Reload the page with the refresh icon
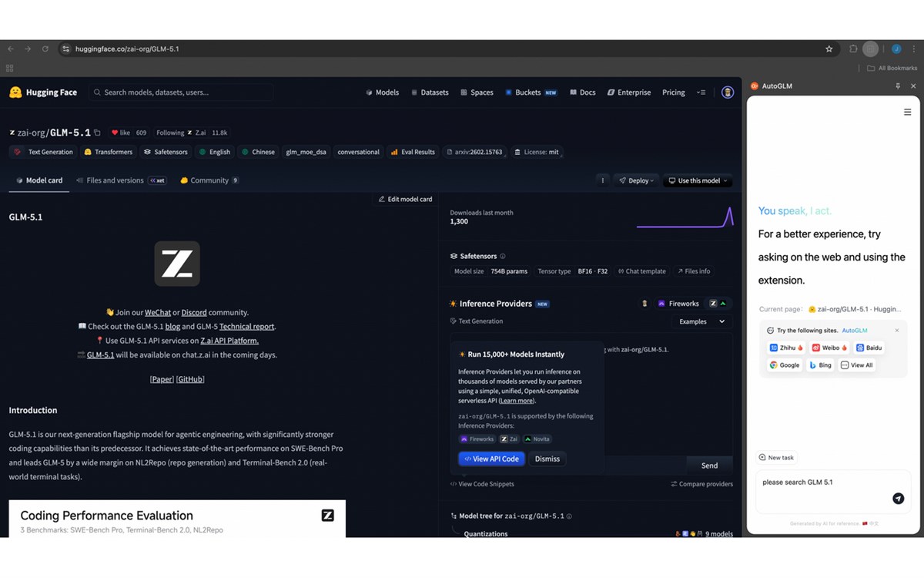Screen dimensions: 924x578 [x=45, y=49]
